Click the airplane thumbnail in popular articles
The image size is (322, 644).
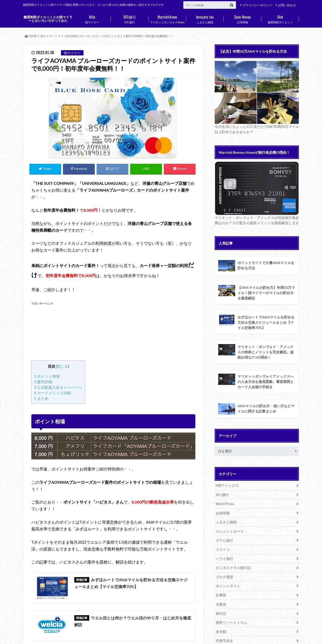tap(226, 409)
